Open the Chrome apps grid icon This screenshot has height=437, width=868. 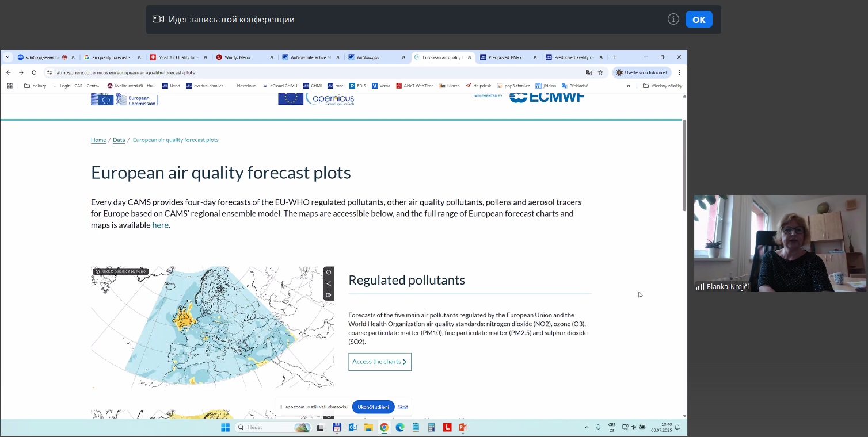10,86
